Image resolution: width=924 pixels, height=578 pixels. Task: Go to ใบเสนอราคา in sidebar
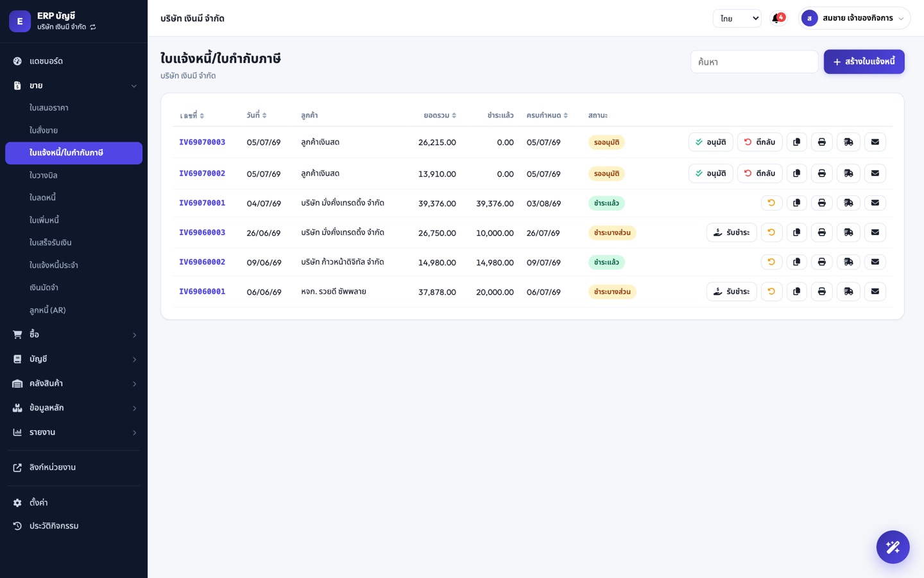tap(74, 108)
